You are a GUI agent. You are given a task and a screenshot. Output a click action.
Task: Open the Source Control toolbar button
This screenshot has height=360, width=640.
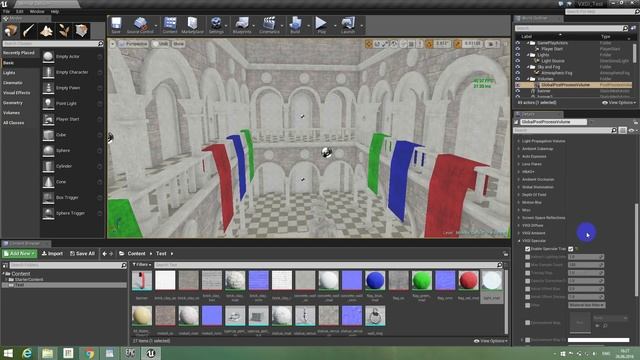[140, 25]
